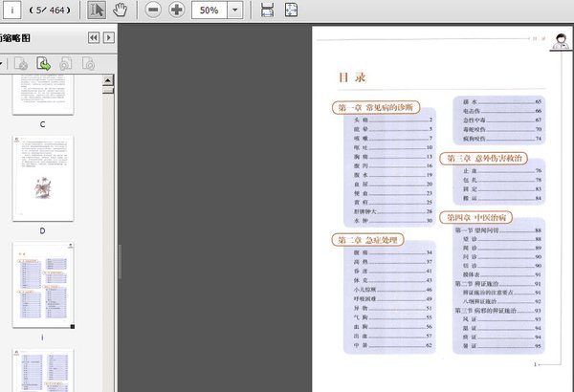Screen dimensions: 574x392
Task: Click the chapter heading 第二章 急症处理
Action: [367, 240]
